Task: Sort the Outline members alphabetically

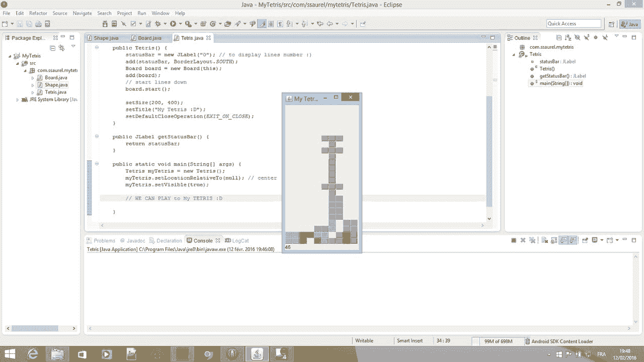Action: pyautogui.click(x=568, y=37)
